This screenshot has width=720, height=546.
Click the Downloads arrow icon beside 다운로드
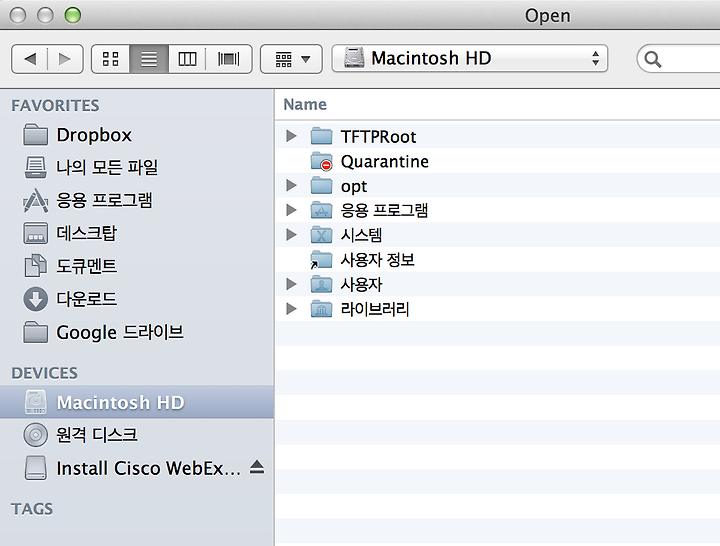(35, 299)
